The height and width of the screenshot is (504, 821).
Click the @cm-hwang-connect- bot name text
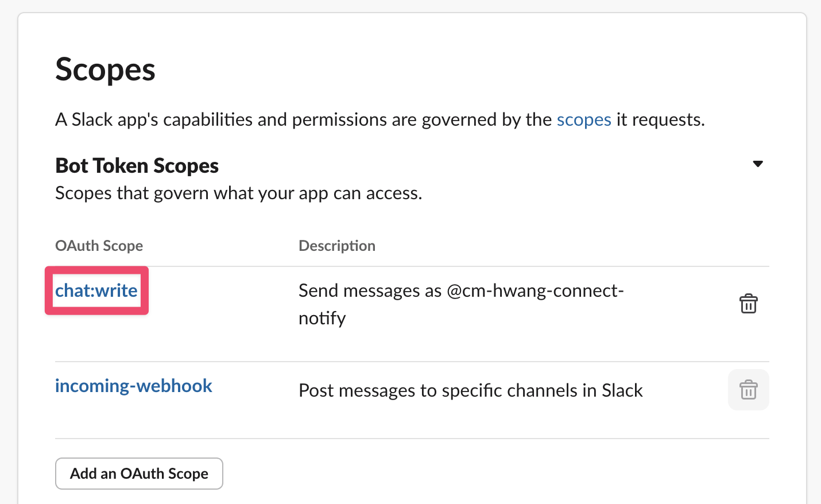pos(535,290)
